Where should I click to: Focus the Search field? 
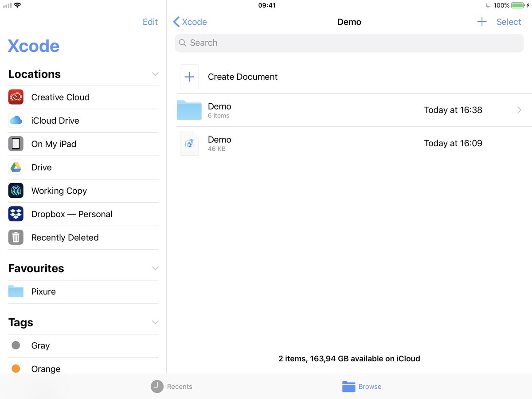(349, 43)
